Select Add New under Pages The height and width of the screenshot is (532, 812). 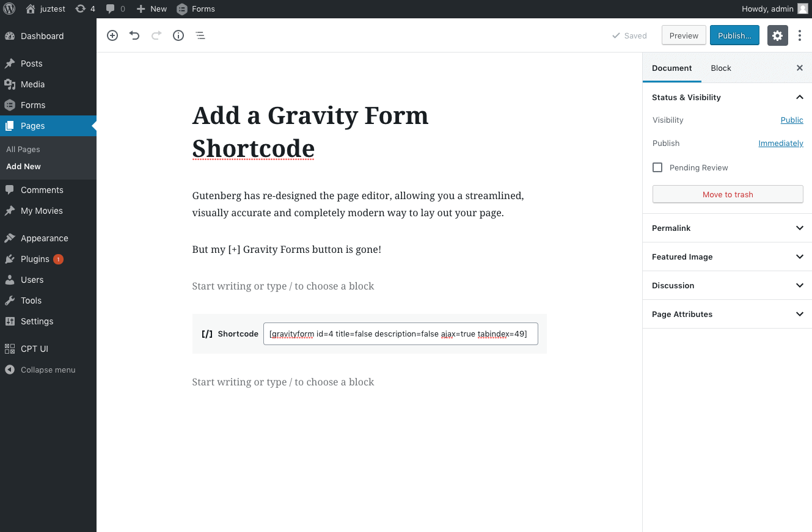coord(24,166)
